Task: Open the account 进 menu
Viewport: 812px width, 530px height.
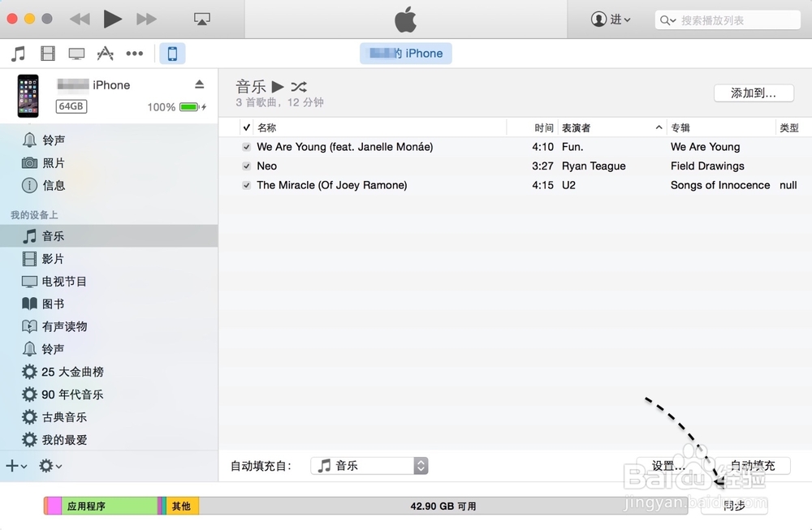Action: (x=611, y=19)
